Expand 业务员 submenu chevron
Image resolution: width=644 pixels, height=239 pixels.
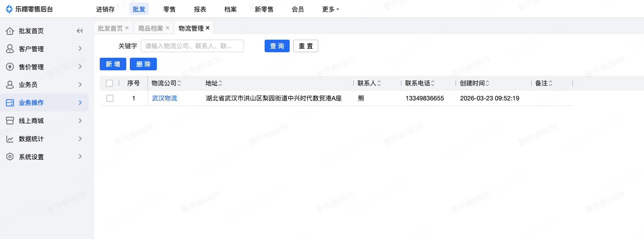tap(80, 85)
